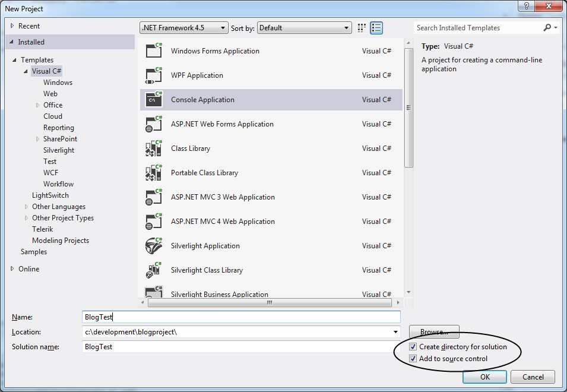Screen dimensions: 567x392
Task: Select the Class Library template name
Action: coord(191,148)
